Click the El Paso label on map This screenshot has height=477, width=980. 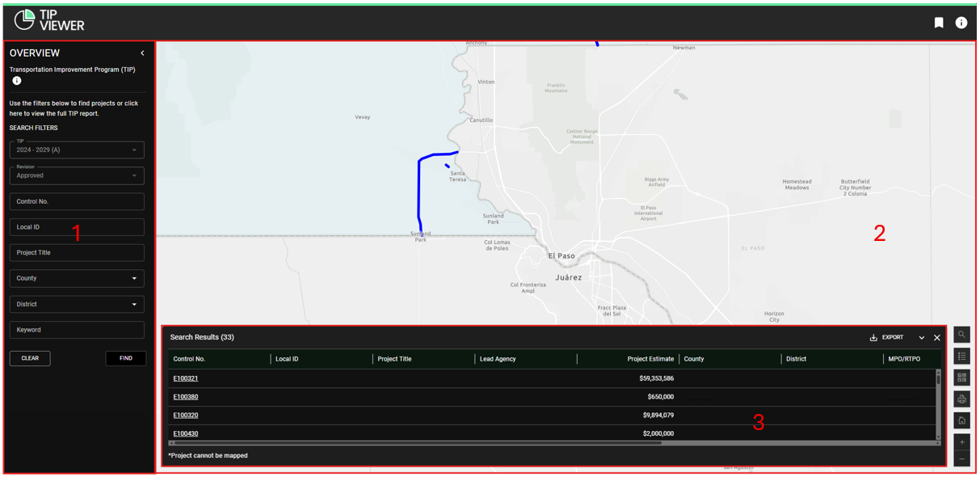coord(562,255)
